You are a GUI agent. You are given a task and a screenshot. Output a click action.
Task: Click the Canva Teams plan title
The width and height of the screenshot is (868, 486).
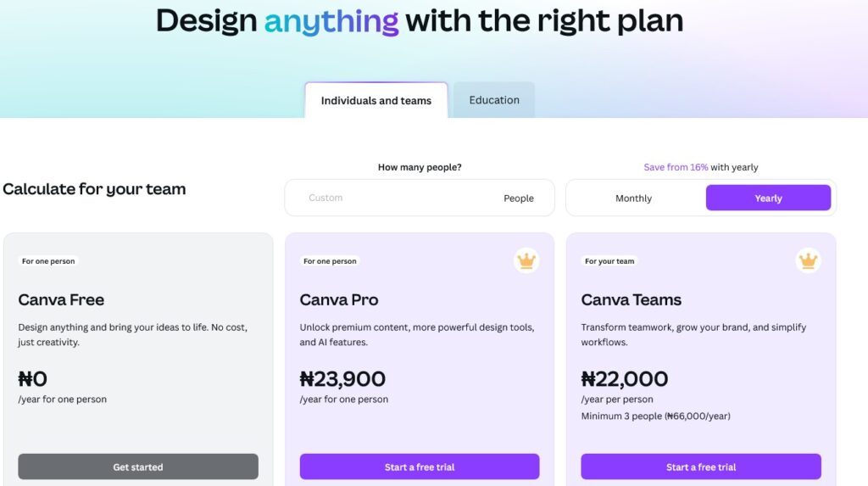pyautogui.click(x=631, y=299)
